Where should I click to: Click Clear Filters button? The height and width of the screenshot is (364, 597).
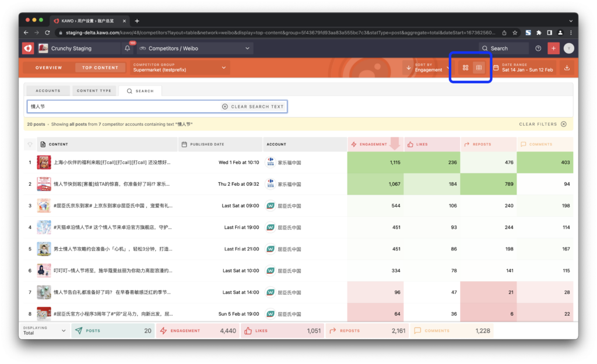click(x=543, y=124)
